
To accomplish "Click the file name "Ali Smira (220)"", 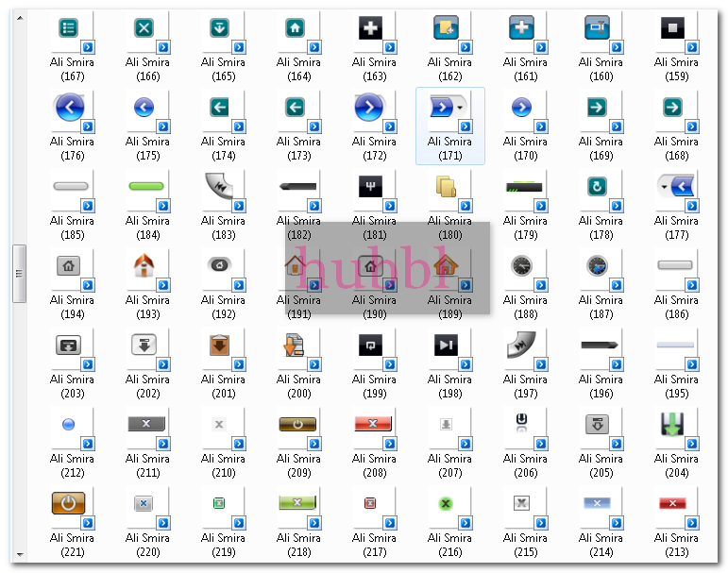I will (147, 545).
